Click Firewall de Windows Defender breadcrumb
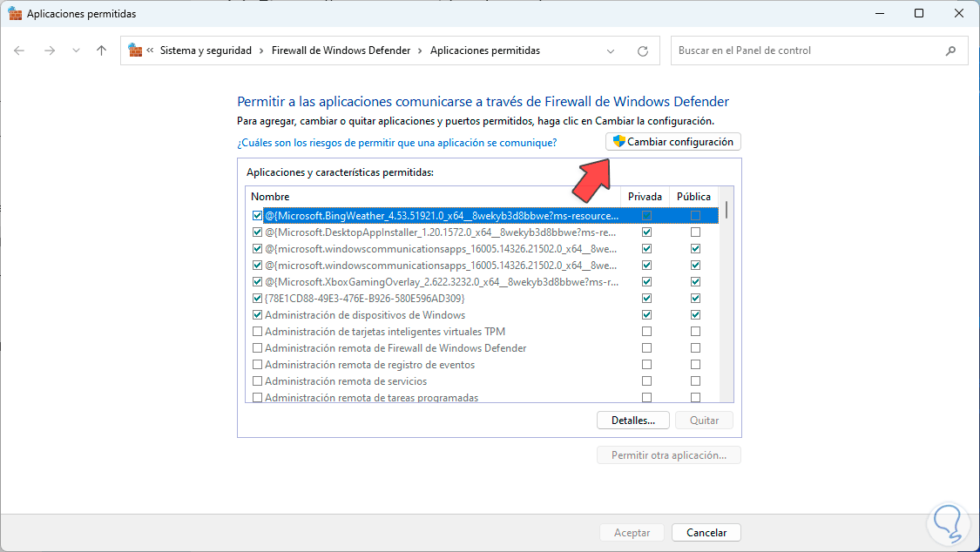Image resolution: width=980 pixels, height=552 pixels. 341,50
